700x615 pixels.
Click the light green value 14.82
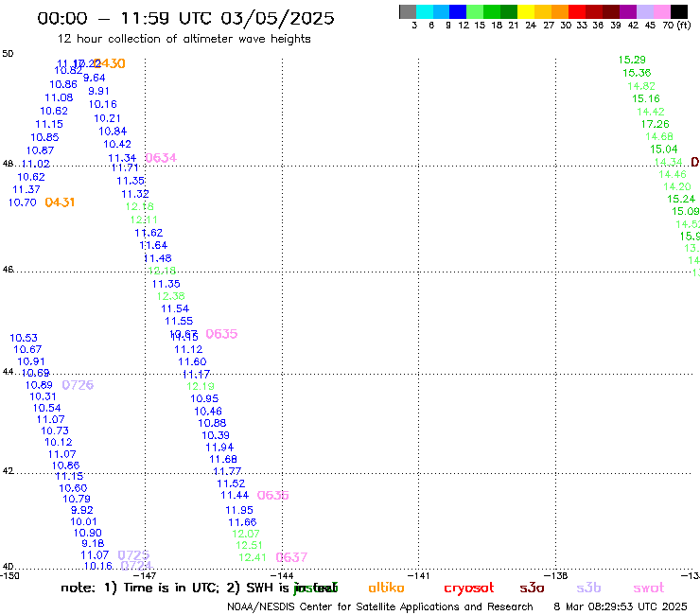pyautogui.click(x=641, y=86)
